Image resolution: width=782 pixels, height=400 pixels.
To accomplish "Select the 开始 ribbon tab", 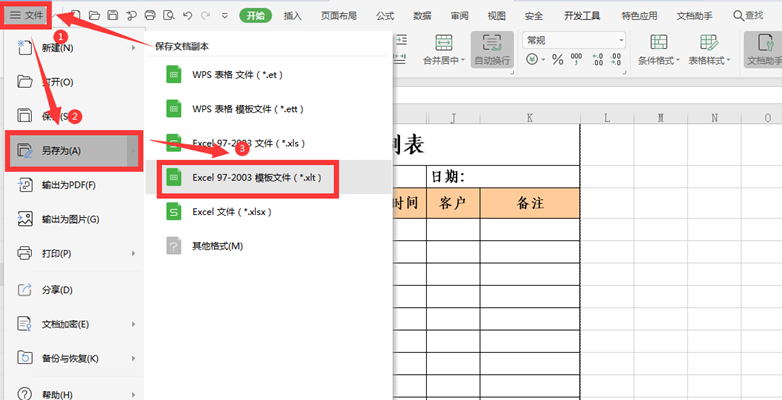I will [x=255, y=15].
